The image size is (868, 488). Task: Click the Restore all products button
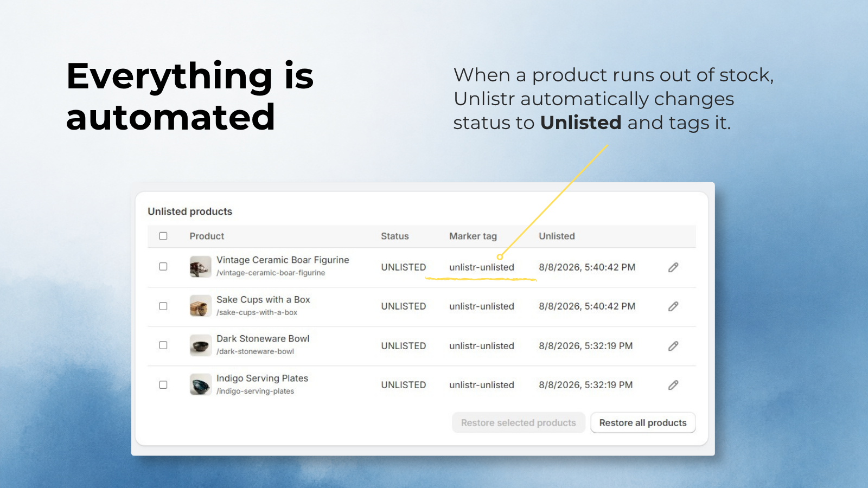pyautogui.click(x=643, y=423)
